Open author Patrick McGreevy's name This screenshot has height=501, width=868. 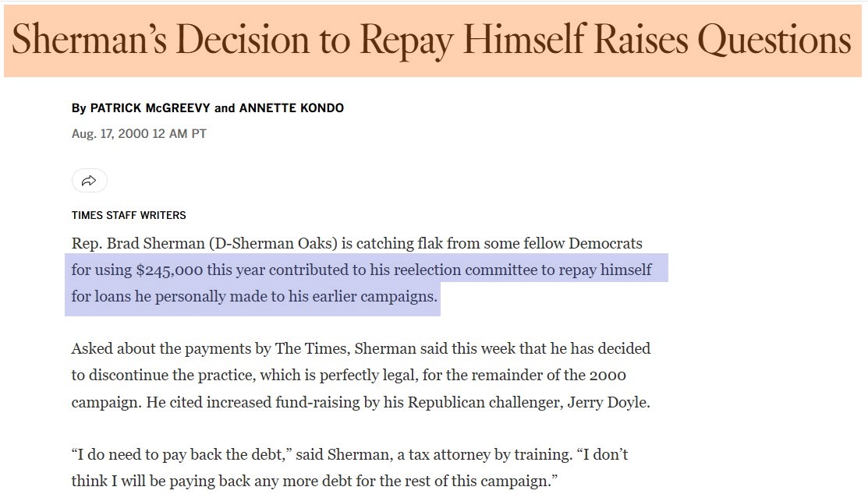tap(150, 108)
